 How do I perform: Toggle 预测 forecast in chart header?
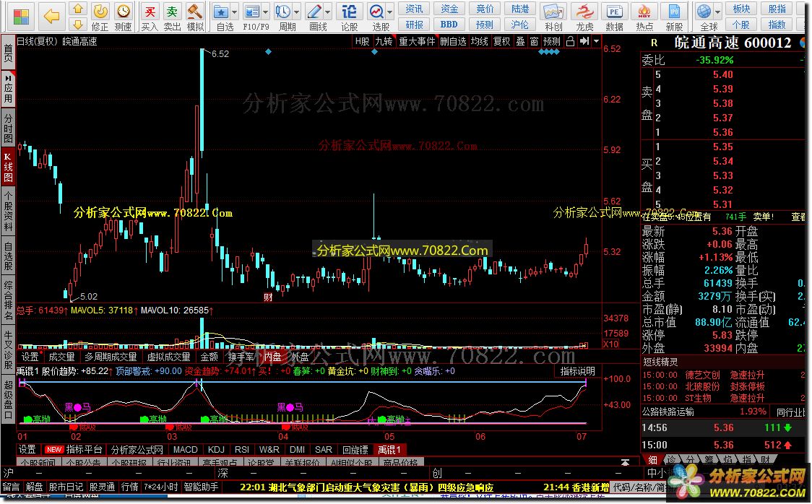pos(551,41)
